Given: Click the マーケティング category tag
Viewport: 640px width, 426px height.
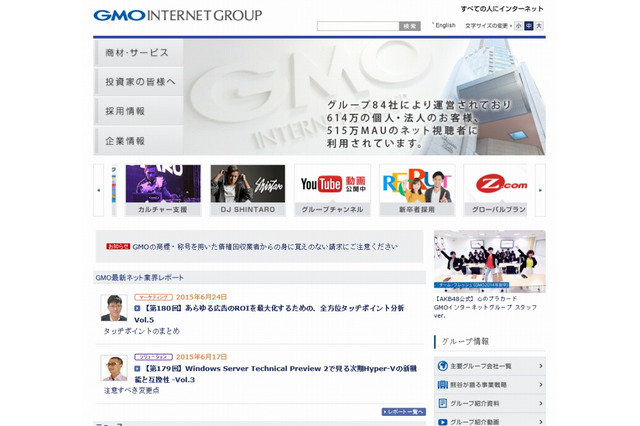Looking at the screenshot, I should [x=153, y=297].
